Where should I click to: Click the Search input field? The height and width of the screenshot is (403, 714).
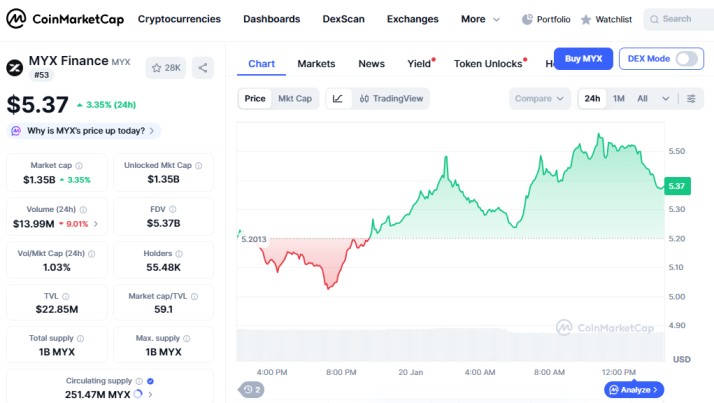(678, 19)
